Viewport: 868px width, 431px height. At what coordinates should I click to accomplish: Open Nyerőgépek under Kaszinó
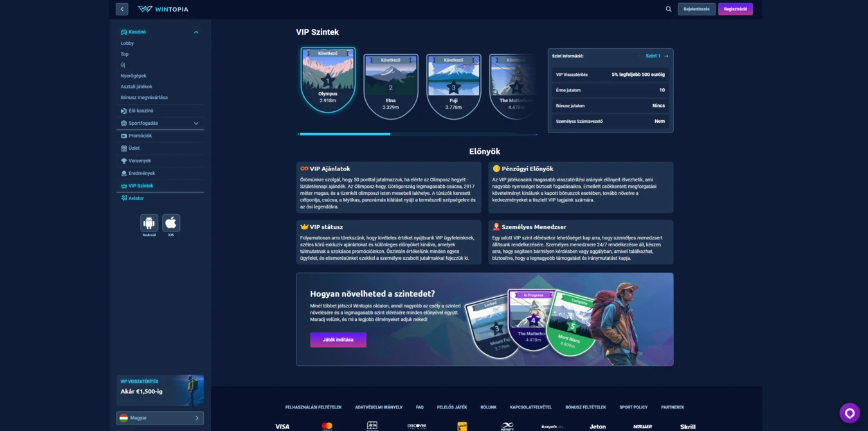click(133, 76)
